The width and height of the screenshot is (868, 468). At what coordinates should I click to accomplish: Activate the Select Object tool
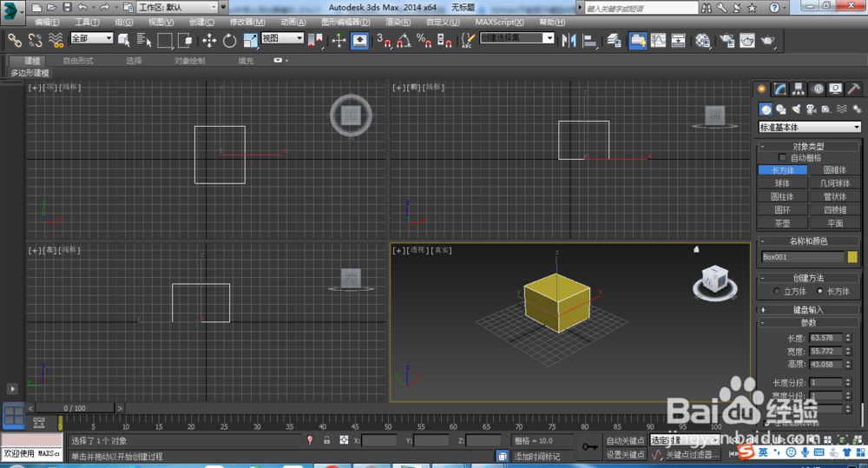click(x=124, y=41)
